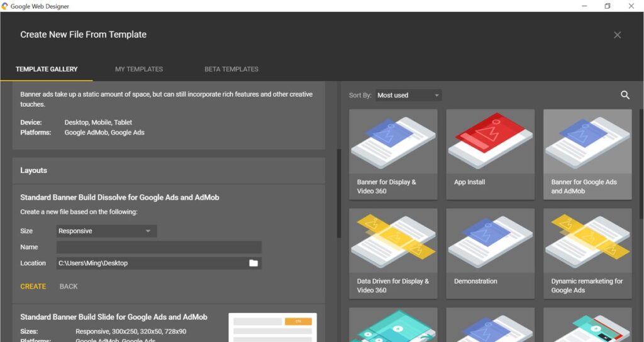Open the Beta Templates tab
Screen dimensions: 644x342
(x=231, y=69)
